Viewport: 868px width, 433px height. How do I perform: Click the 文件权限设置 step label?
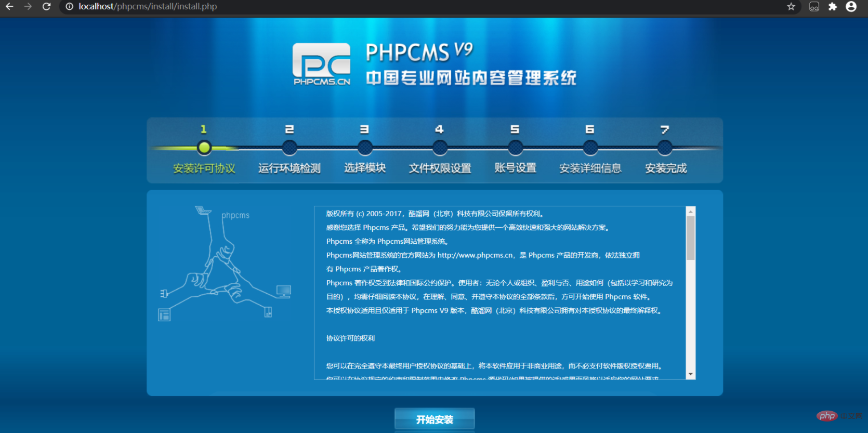440,168
